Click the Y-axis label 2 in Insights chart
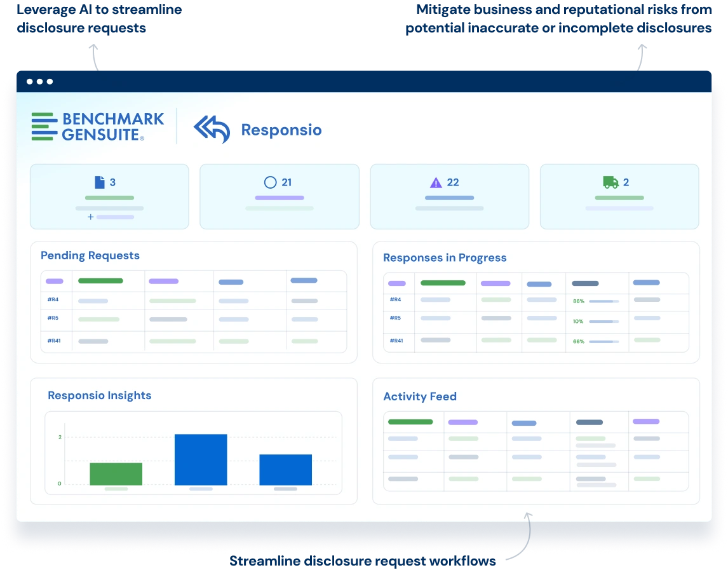This screenshot has width=728, height=570. (60, 437)
